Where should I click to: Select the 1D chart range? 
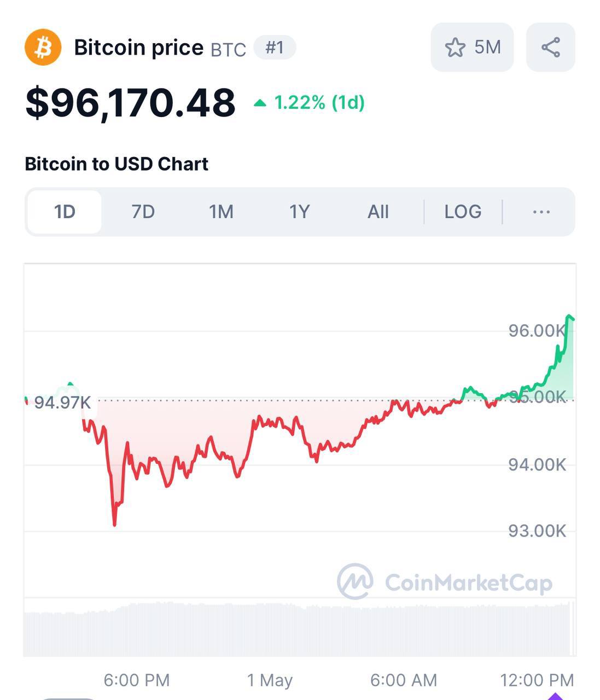65,212
